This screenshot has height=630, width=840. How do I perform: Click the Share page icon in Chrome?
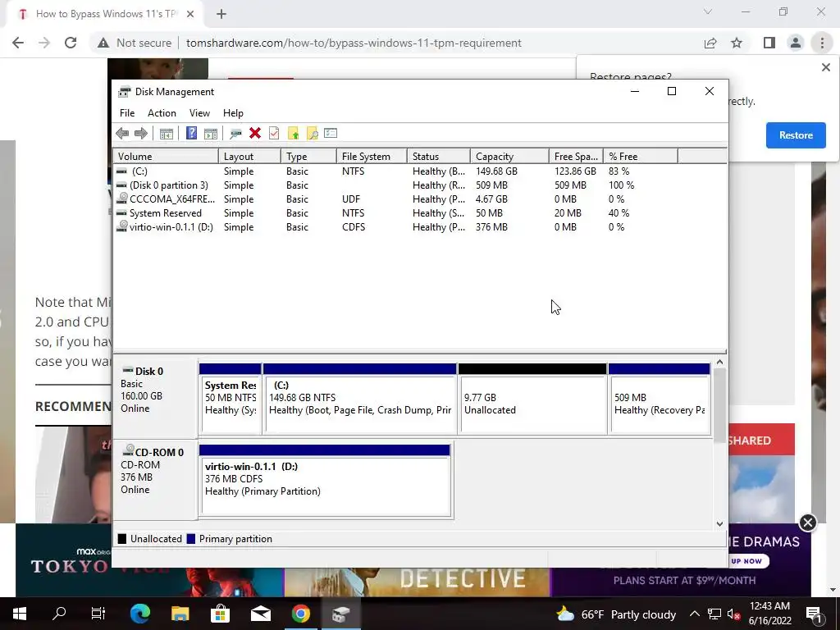tap(710, 43)
